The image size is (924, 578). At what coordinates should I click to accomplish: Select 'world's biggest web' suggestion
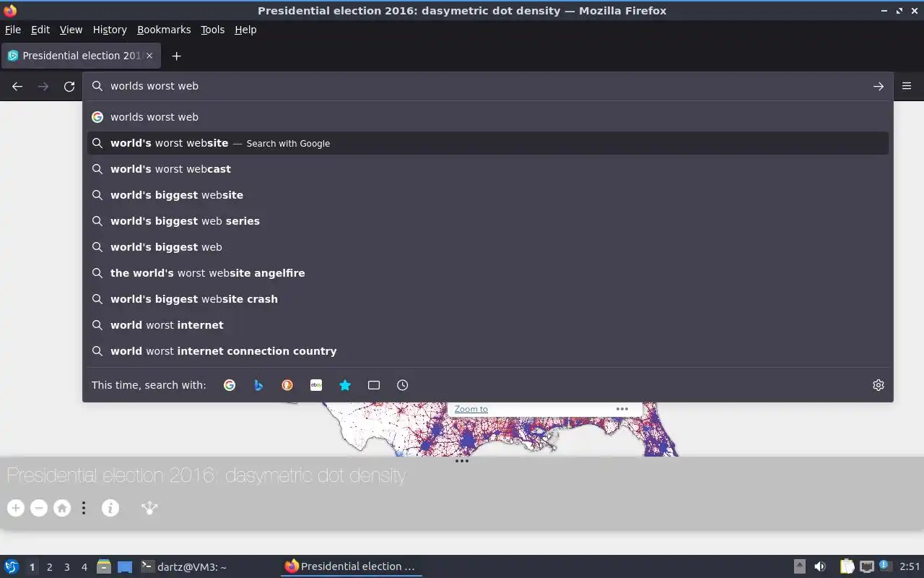tap(488, 247)
